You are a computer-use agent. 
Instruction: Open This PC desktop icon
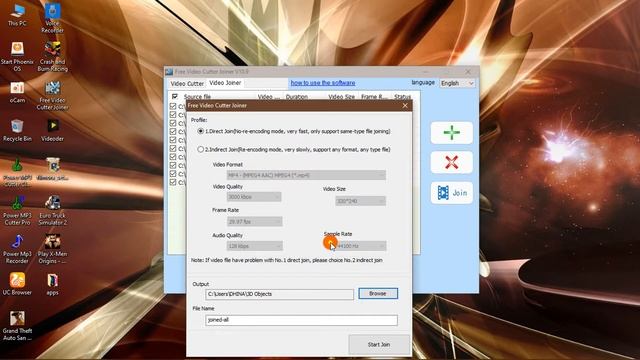coord(17,15)
